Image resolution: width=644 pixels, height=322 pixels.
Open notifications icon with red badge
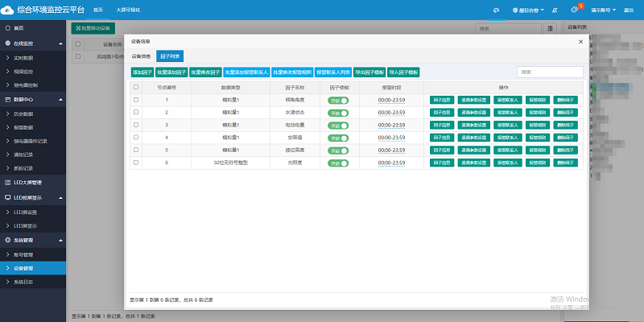(x=575, y=10)
